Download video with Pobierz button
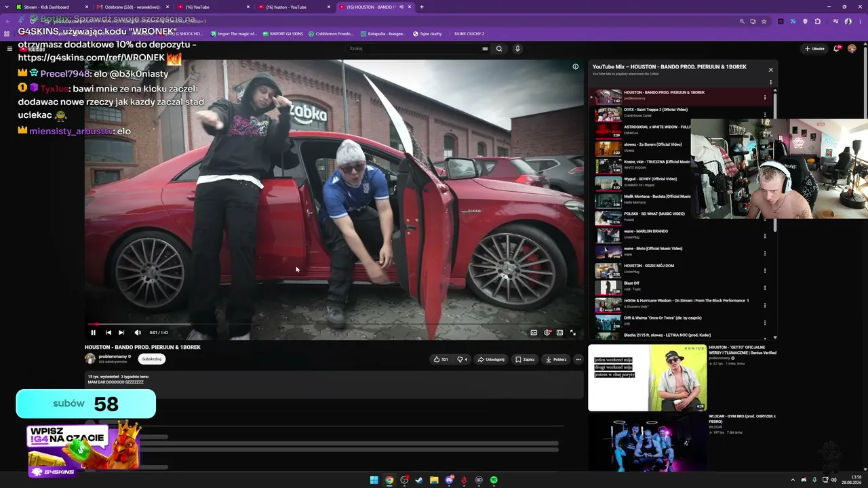This screenshot has height=488, width=868. [x=556, y=359]
